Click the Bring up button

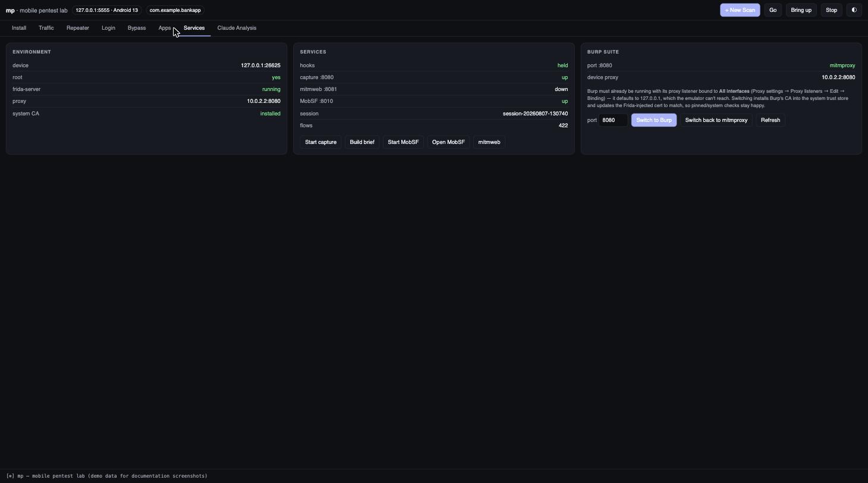[x=801, y=10]
